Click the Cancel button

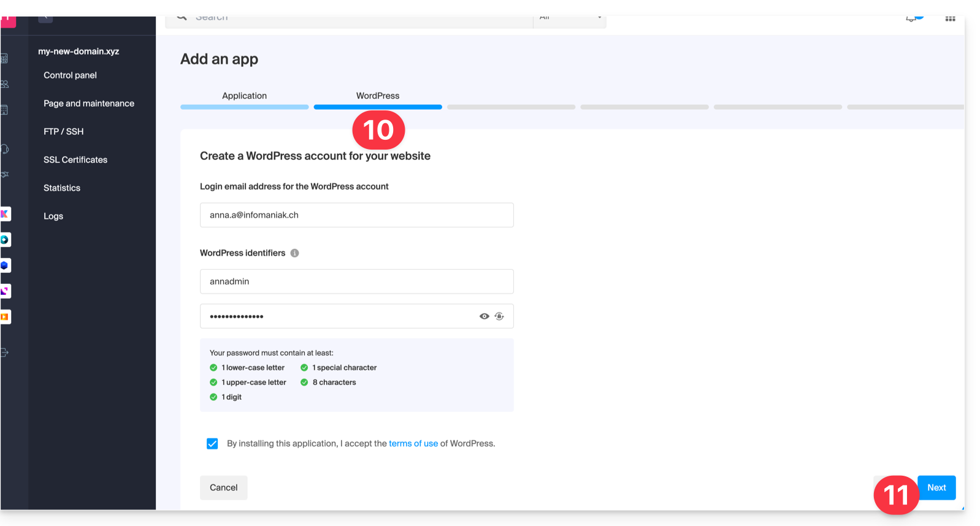coord(224,488)
